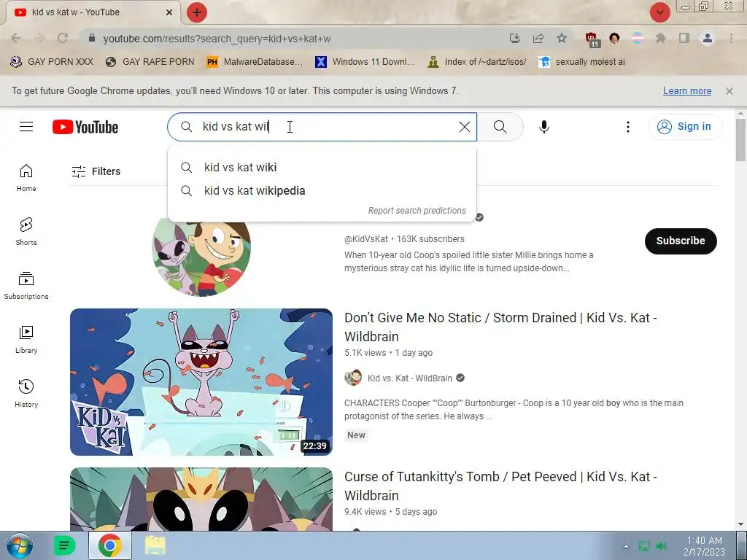Image resolution: width=747 pixels, height=560 pixels.
Task: Show hidden tray icons arrow
Action: 626,546
